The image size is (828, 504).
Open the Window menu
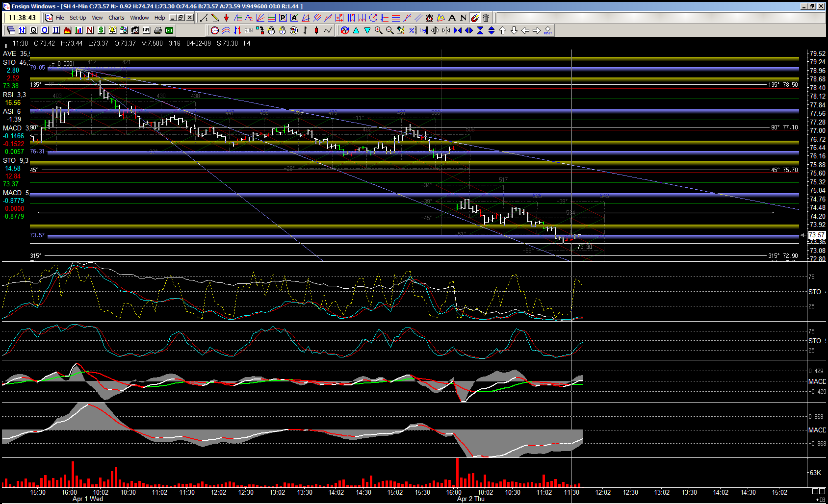(139, 18)
